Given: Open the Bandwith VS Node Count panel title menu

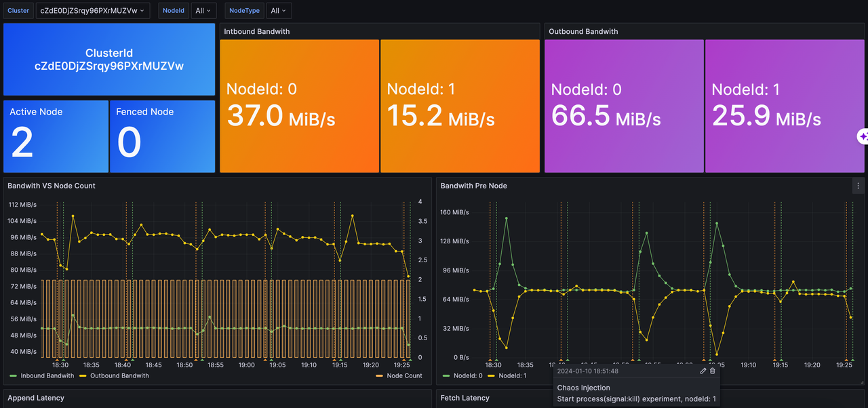Looking at the screenshot, I should tap(52, 186).
